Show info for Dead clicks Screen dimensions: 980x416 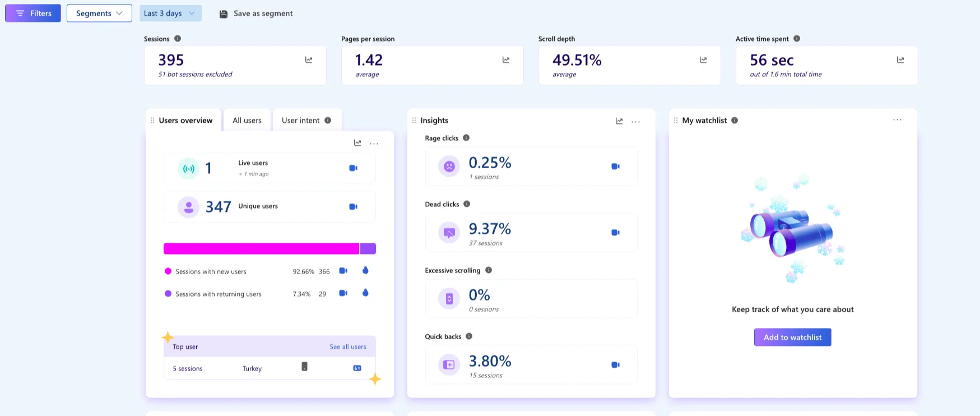click(x=467, y=204)
